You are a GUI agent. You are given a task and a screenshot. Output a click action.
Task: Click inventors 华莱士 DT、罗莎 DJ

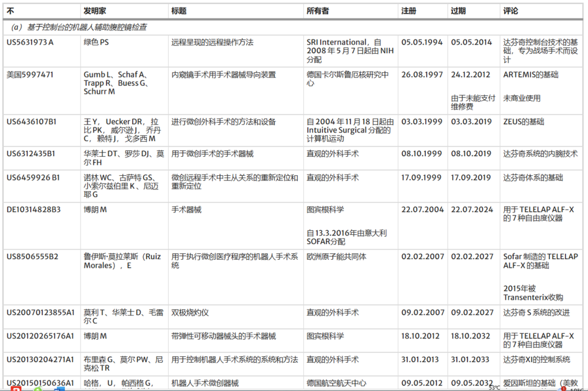(124, 158)
